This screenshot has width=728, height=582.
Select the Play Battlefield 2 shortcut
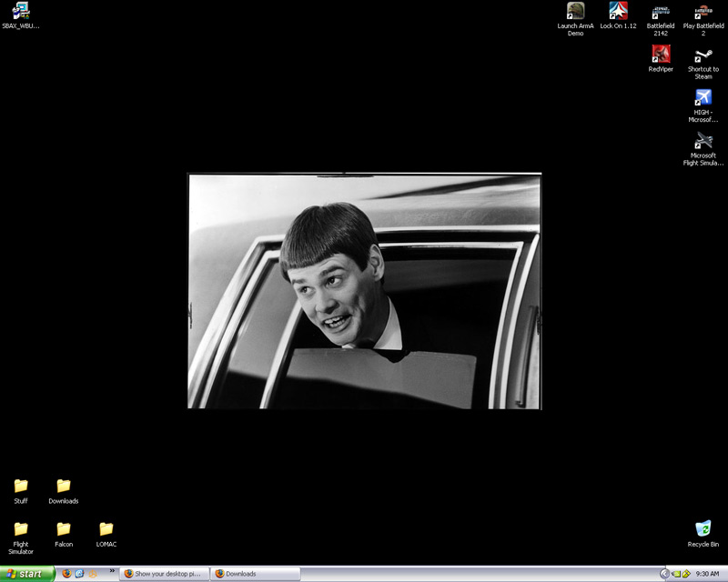point(703,19)
